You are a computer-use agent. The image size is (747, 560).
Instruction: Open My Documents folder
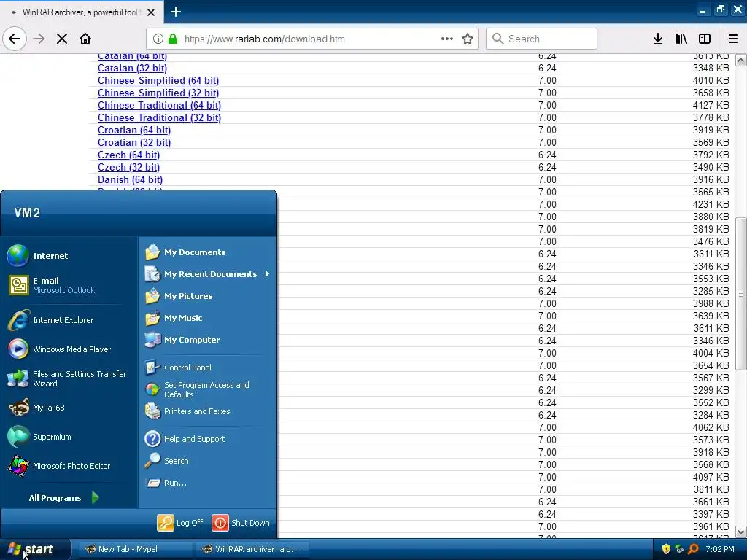(207, 252)
